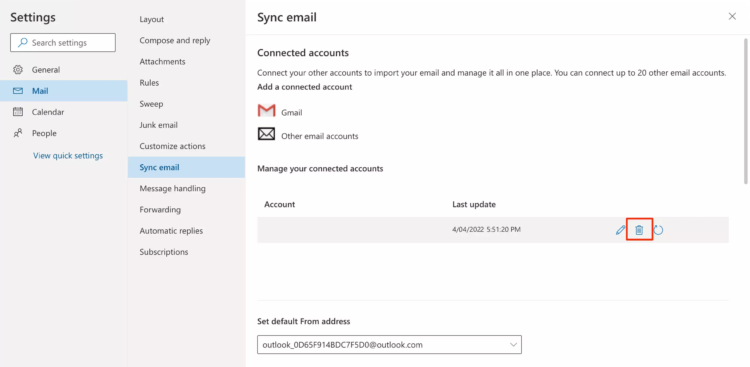Click the Calendar icon in settings sidebar
750x367 pixels.
(18, 112)
